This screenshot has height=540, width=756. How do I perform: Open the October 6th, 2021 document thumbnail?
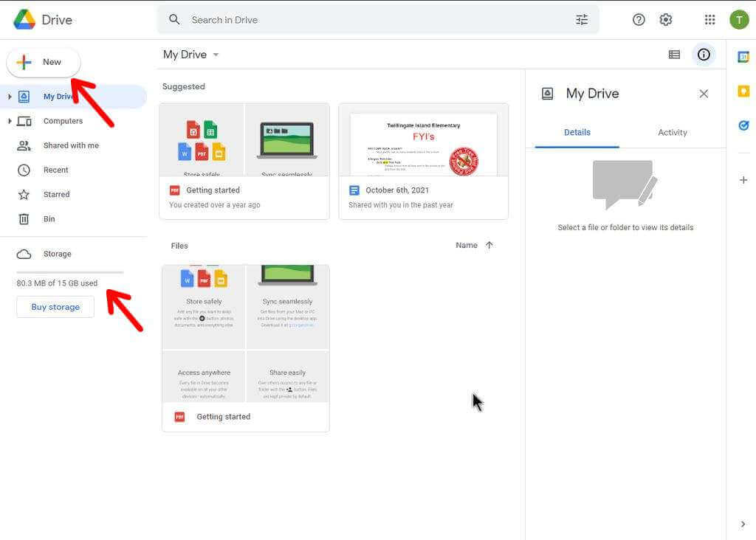424,139
